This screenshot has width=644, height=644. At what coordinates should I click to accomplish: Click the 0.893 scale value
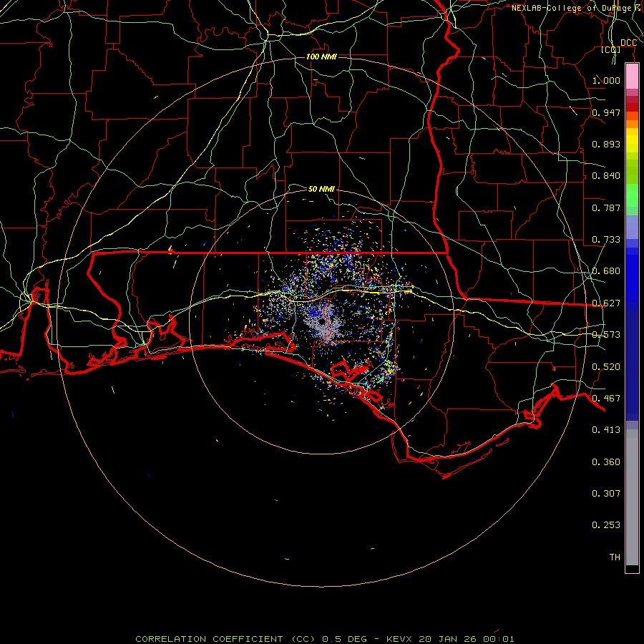606,144
